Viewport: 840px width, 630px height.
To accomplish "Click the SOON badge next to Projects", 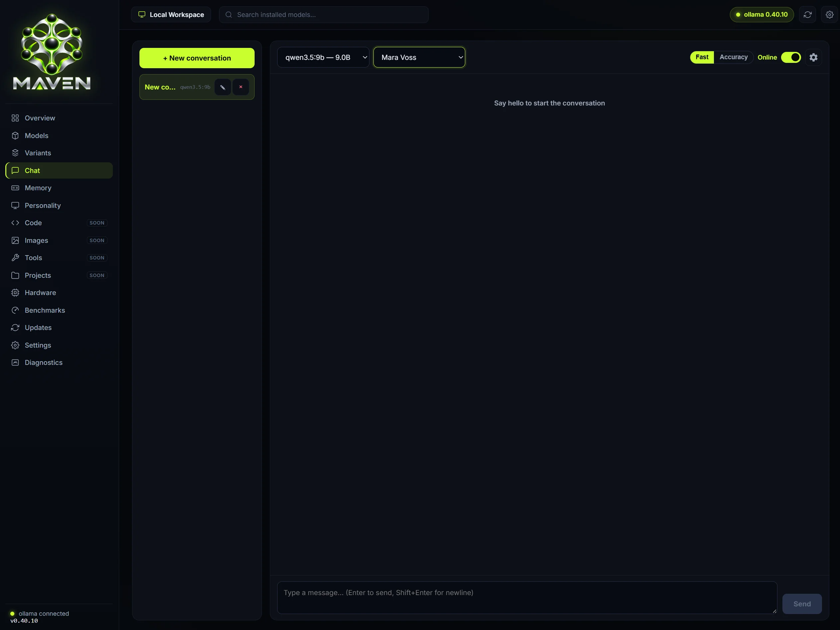I will [x=97, y=275].
